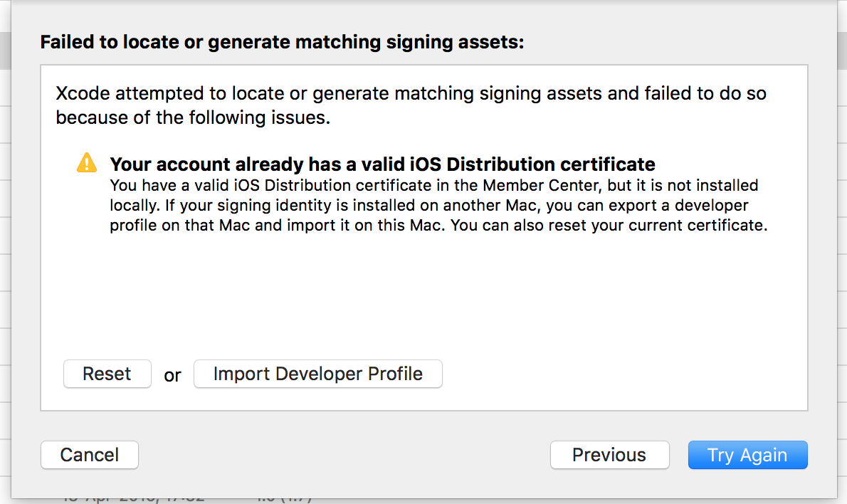The width and height of the screenshot is (847, 504).
Task: Select the bold iOS Distribution certificate heading
Action: point(382,164)
